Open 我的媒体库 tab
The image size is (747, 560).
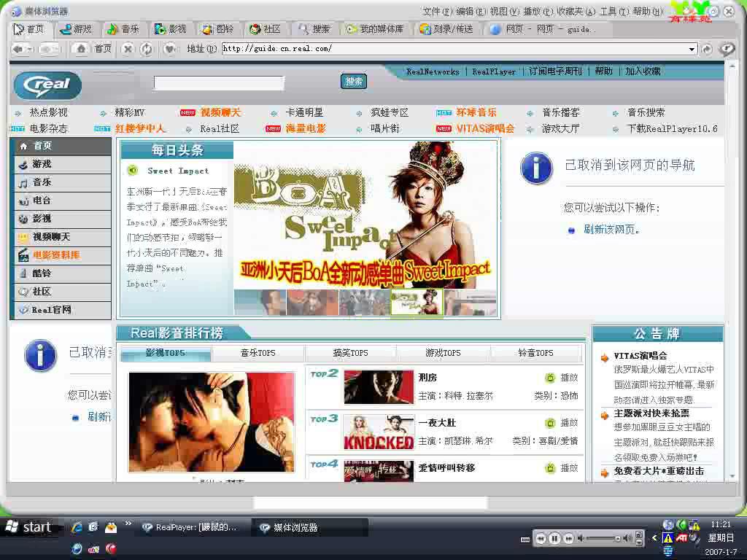pyautogui.click(x=375, y=29)
